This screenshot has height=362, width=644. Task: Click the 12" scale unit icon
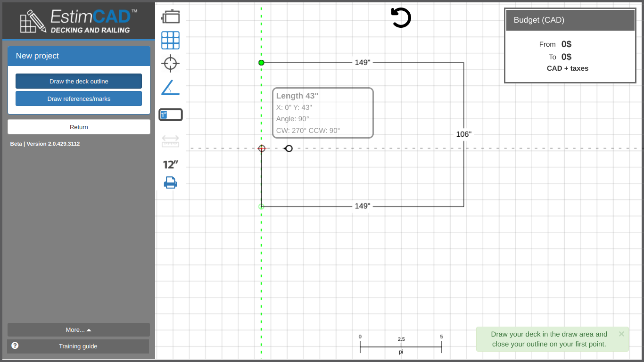pyautogui.click(x=171, y=165)
